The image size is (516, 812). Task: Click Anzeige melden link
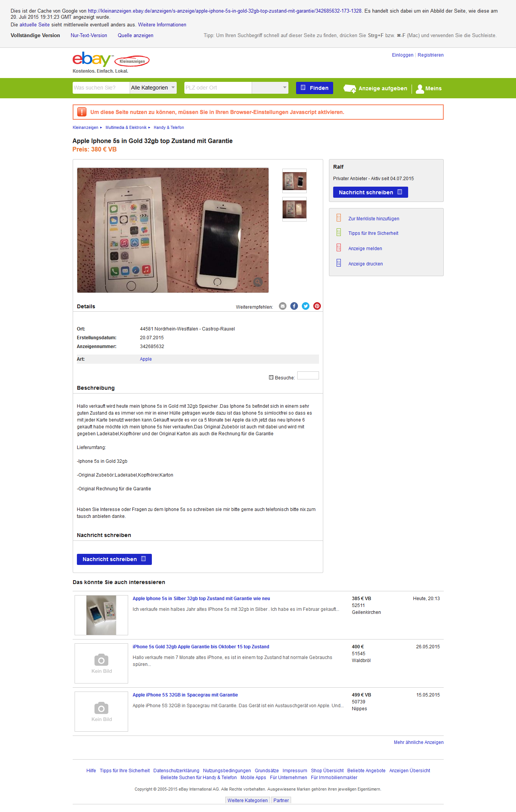[365, 249]
